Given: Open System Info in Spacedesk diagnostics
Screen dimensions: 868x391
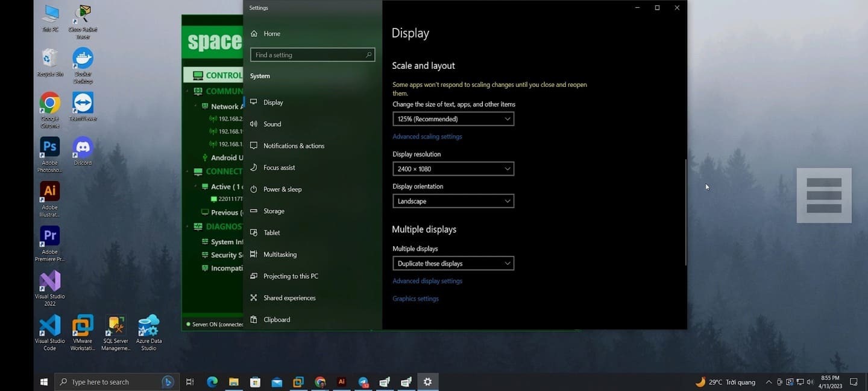Looking at the screenshot, I should tap(222, 242).
